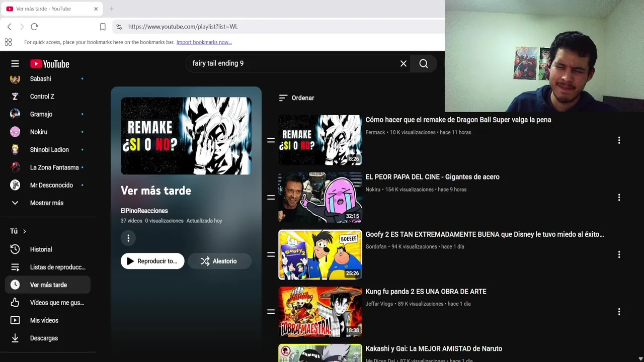Open Fermack channel link
The width and height of the screenshot is (644, 362).
[x=375, y=132]
